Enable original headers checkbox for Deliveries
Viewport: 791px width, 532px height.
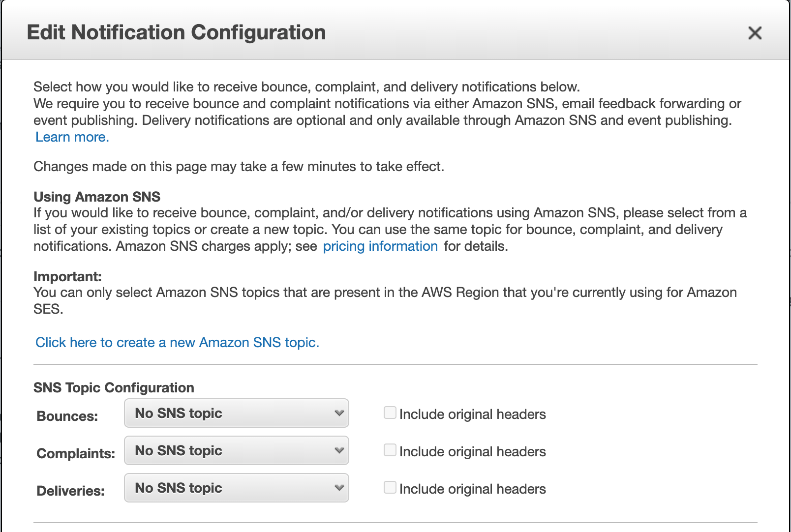[390, 488]
